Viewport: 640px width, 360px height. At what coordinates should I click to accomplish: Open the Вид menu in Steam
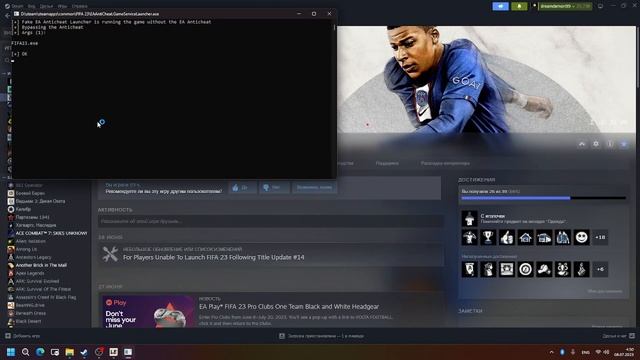point(31,6)
